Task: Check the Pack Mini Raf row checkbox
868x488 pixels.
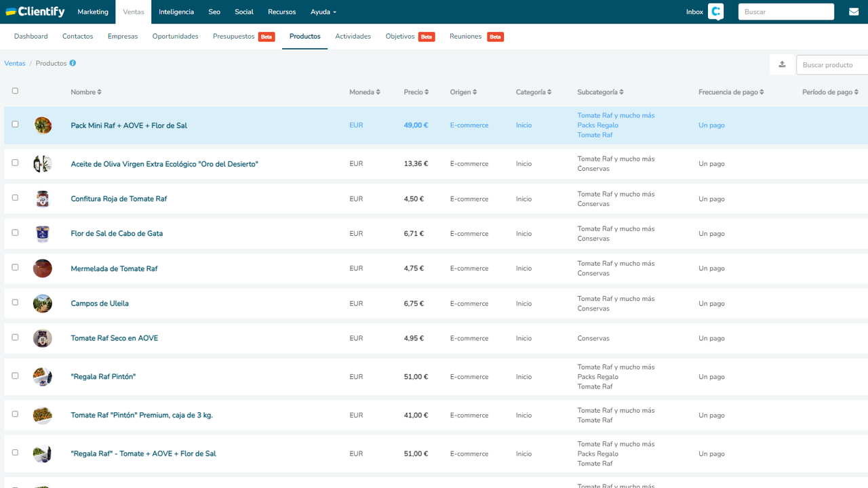Action: point(15,124)
